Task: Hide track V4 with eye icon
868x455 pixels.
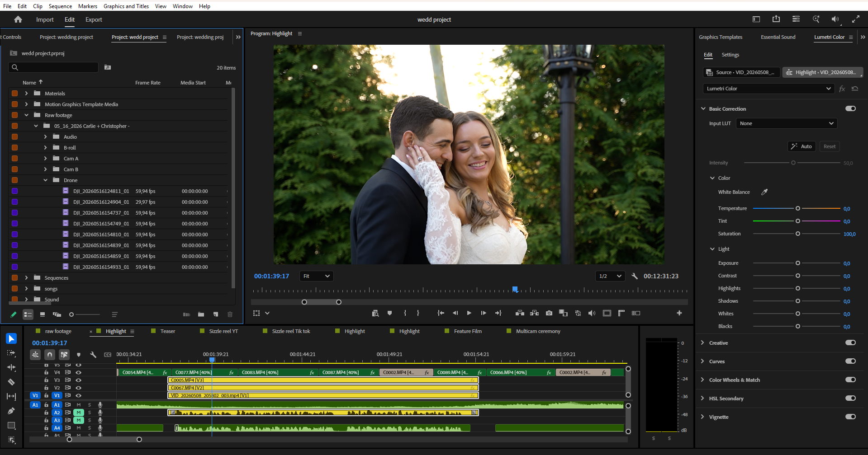Action: (78, 372)
